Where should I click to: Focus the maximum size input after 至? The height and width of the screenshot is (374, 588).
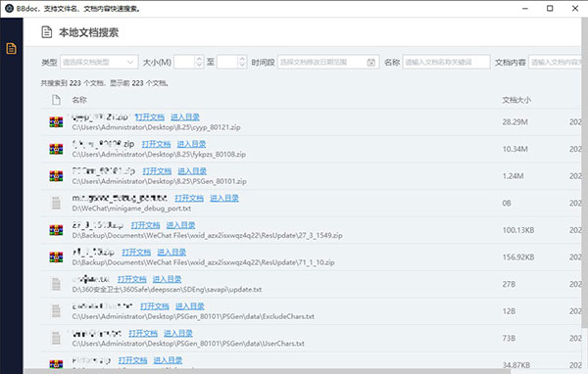pos(227,62)
